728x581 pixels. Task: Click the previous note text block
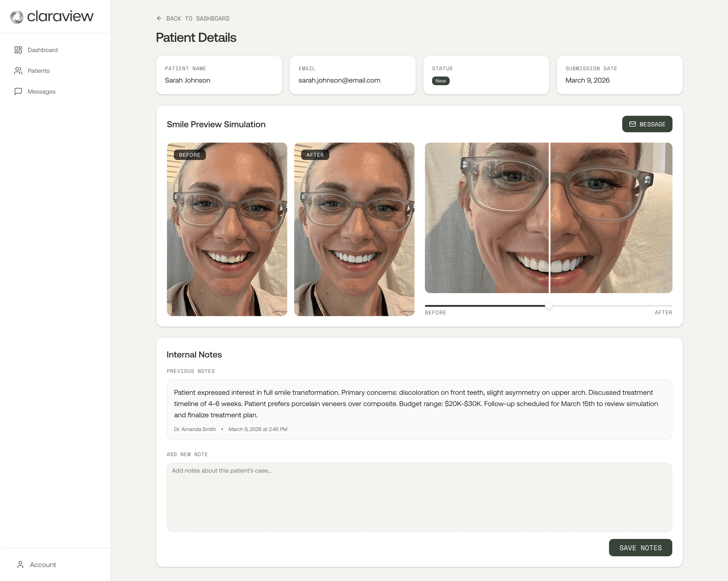pyautogui.click(x=419, y=410)
